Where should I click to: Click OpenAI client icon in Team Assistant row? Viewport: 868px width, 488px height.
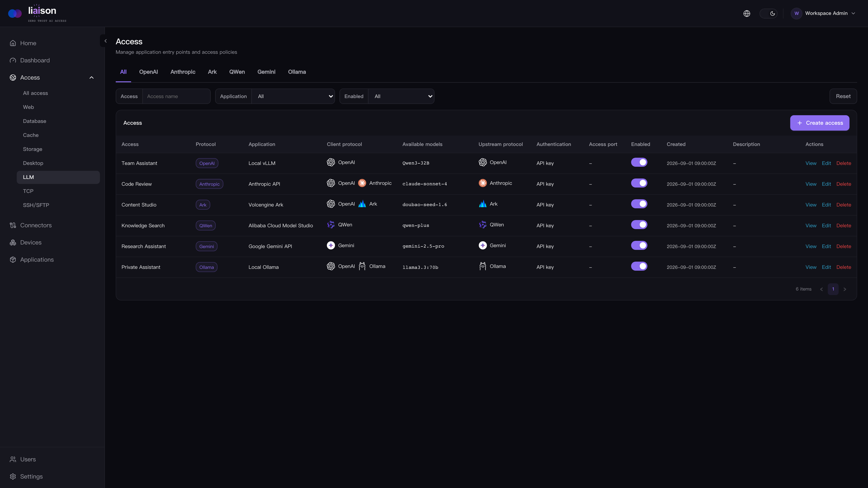(331, 162)
